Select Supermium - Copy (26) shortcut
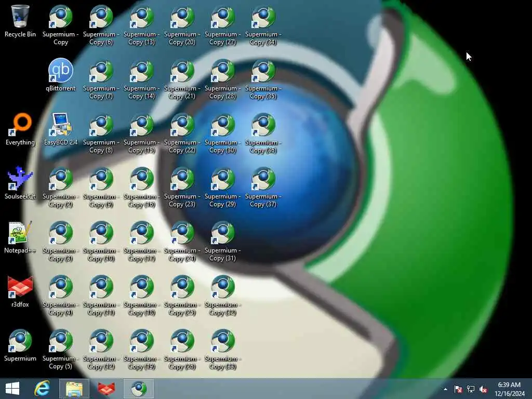The image size is (532, 399). [x=182, y=349]
